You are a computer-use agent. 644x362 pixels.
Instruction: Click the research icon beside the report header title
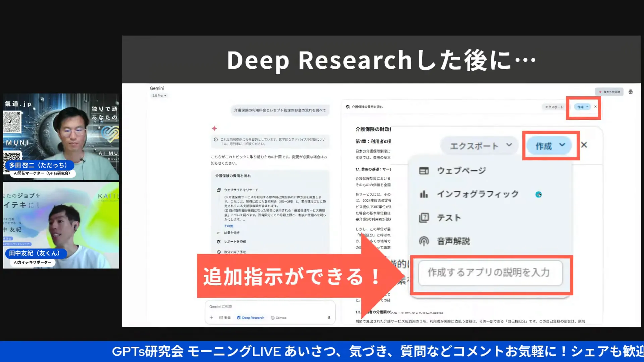pos(348,107)
